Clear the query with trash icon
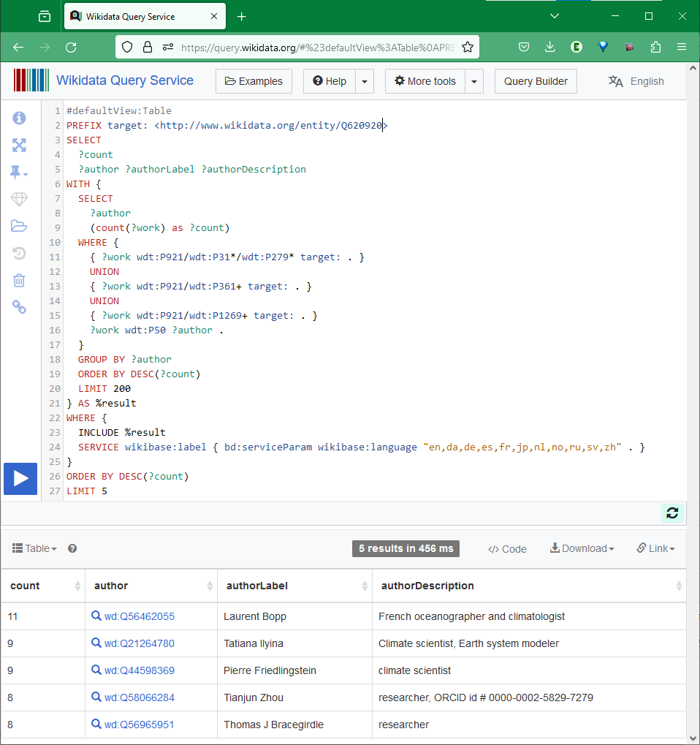 pyautogui.click(x=19, y=280)
